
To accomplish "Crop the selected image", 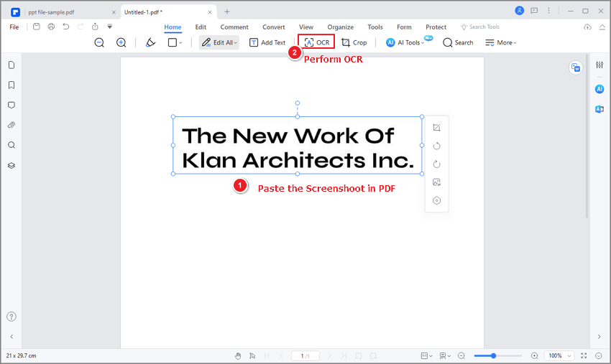I will 436,128.
